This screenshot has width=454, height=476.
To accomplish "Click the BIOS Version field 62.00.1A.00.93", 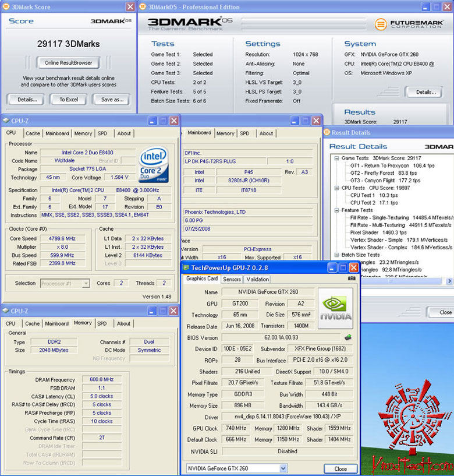I will 281,337.
